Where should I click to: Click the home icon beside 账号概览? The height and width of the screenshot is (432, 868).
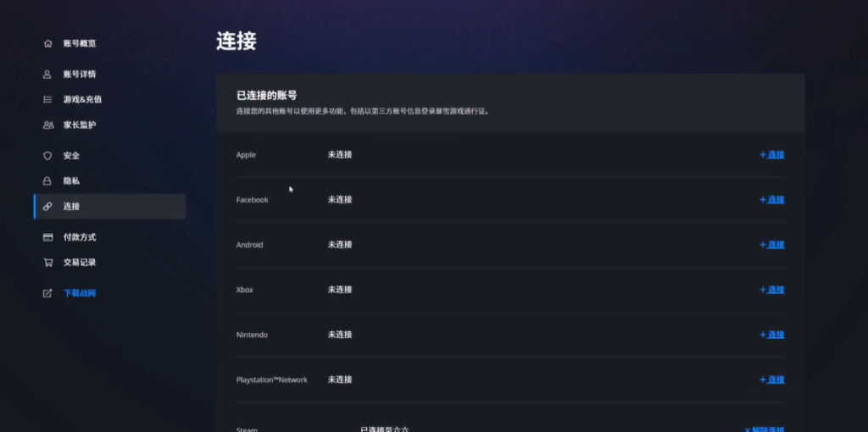(47, 43)
